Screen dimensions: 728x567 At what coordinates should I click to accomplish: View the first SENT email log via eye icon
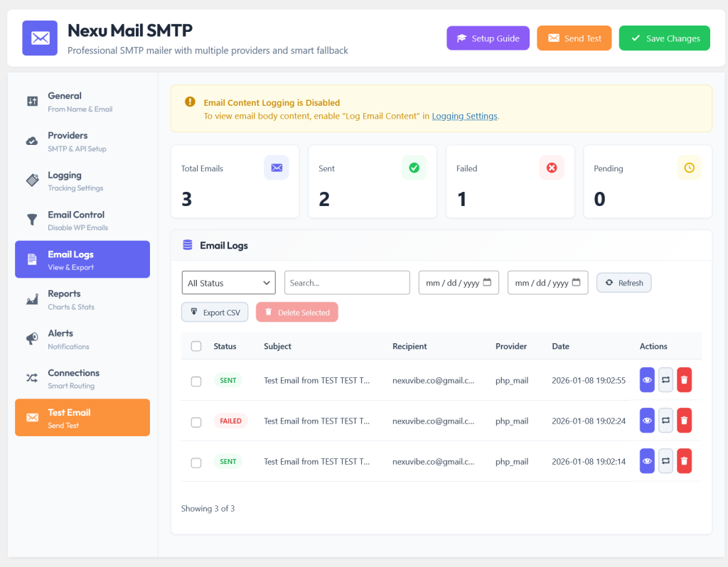(x=647, y=380)
